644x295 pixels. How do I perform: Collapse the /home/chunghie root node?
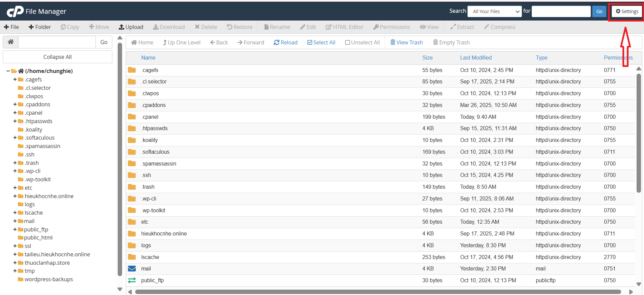8,71
